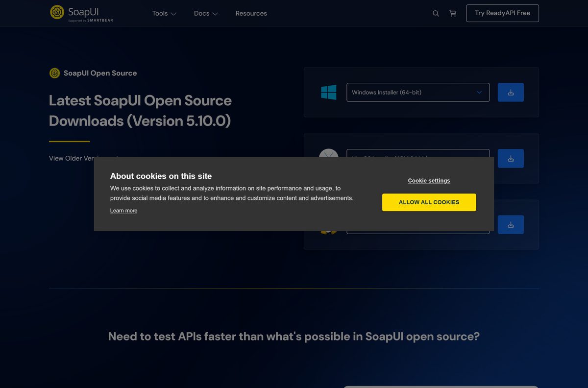Click the Windows logo icon

point(329,92)
